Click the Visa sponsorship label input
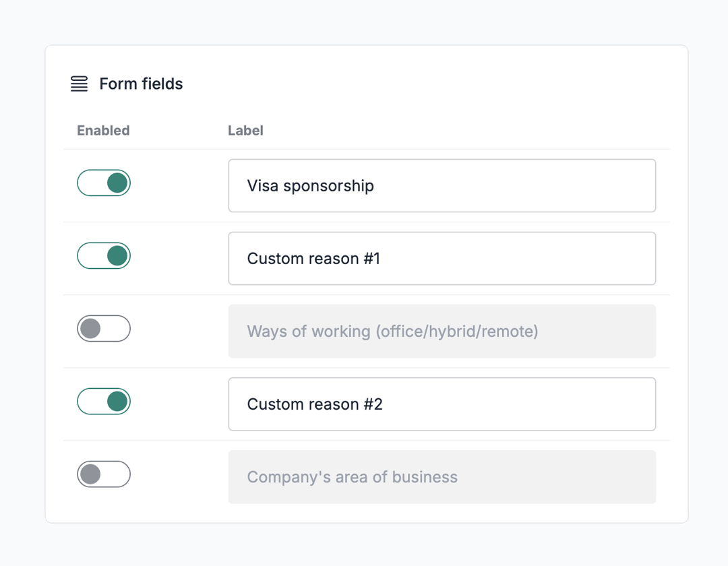Screen dimensions: 728x566 tap(442, 186)
